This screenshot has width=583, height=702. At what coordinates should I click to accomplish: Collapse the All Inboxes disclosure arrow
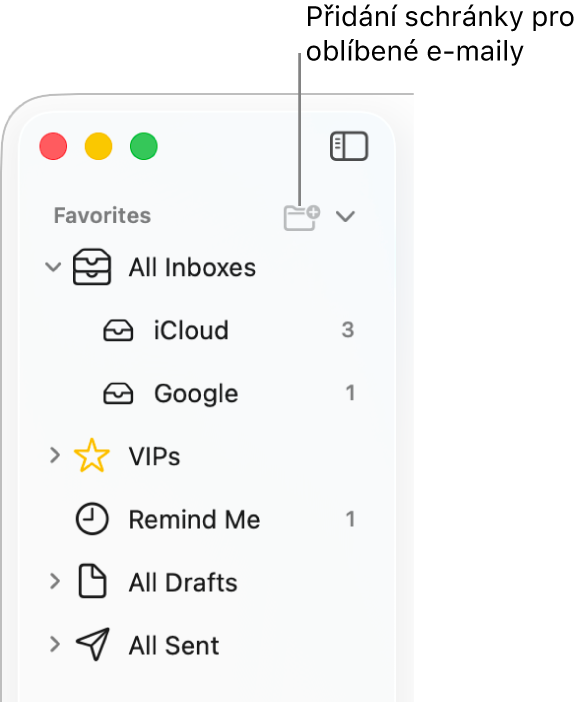point(53,267)
